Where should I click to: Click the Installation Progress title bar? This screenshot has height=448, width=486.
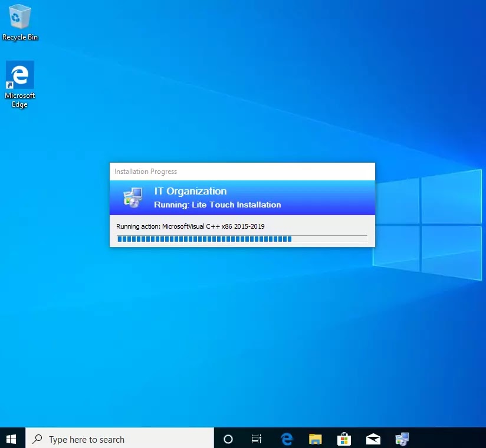[242, 172]
